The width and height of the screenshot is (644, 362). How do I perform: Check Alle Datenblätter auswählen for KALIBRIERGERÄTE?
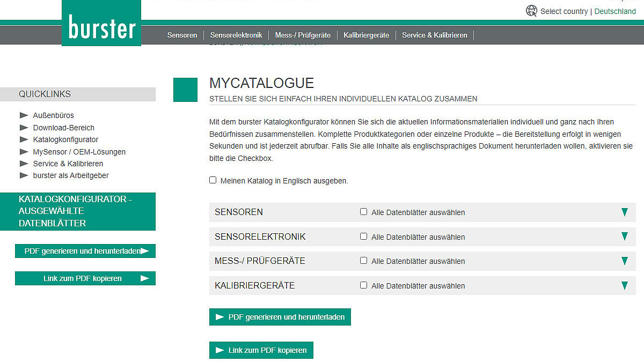364,285
